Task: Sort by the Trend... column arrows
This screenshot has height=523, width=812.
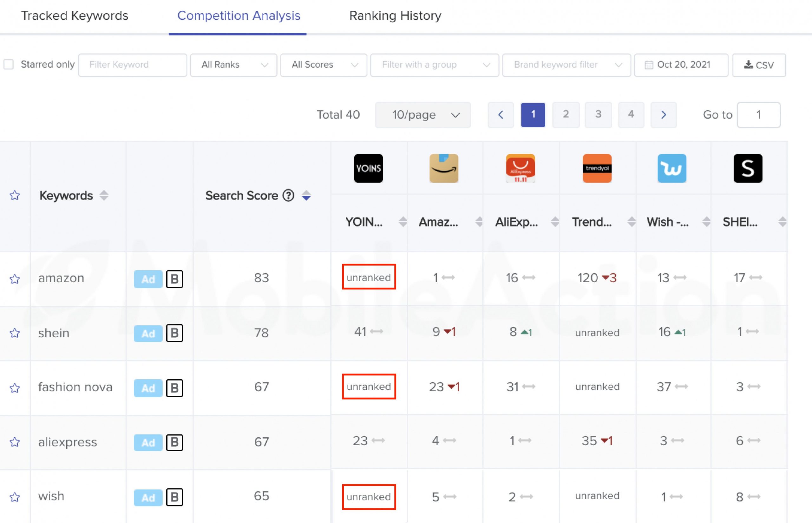Action: [632, 222]
